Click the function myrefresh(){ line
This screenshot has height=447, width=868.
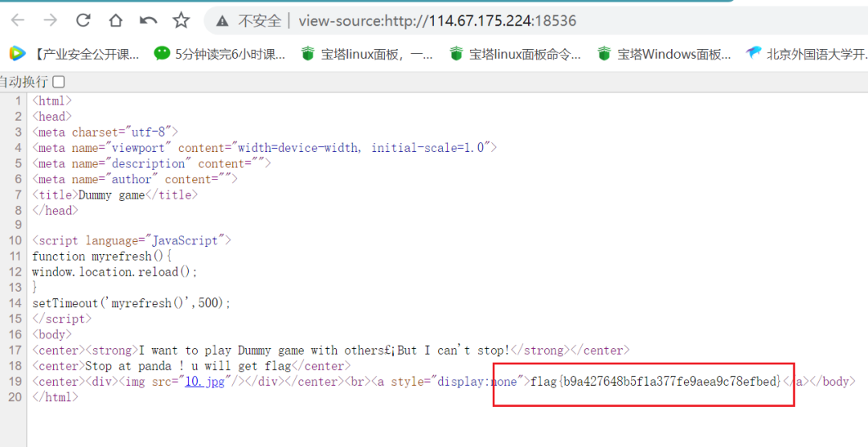tap(102, 256)
